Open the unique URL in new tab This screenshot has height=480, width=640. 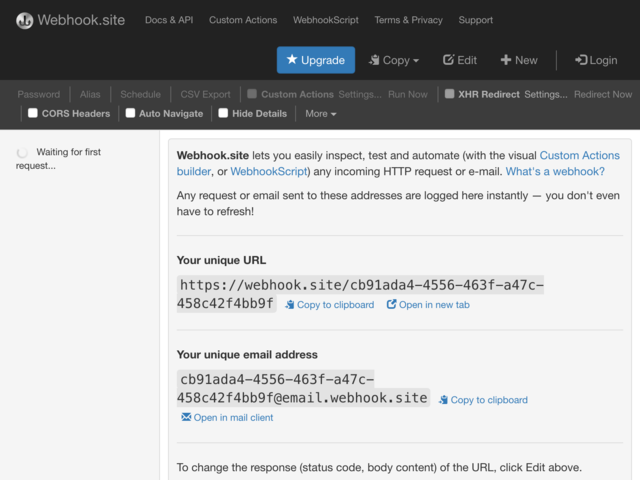point(428,305)
